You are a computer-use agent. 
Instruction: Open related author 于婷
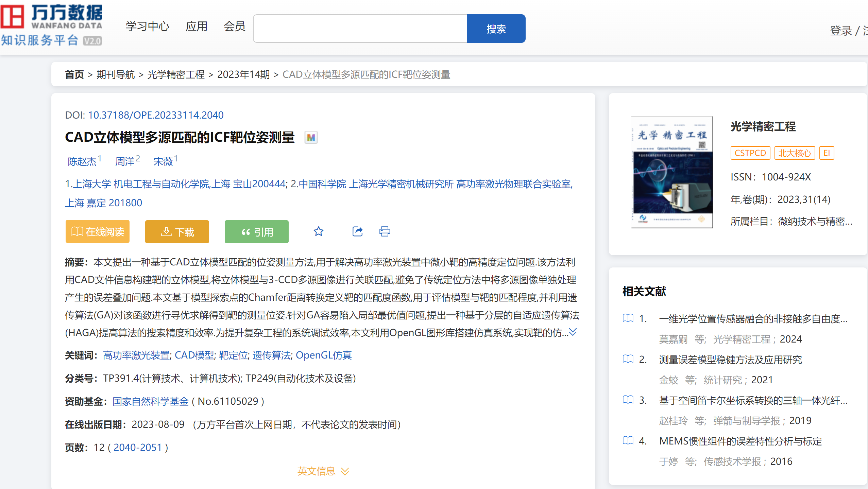[x=669, y=461]
